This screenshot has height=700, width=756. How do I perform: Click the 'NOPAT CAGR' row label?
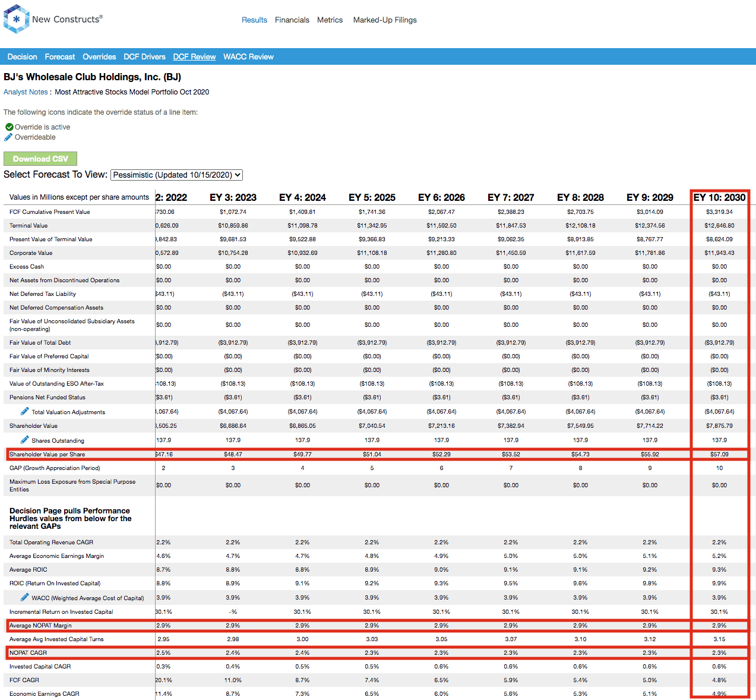pos(28,652)
